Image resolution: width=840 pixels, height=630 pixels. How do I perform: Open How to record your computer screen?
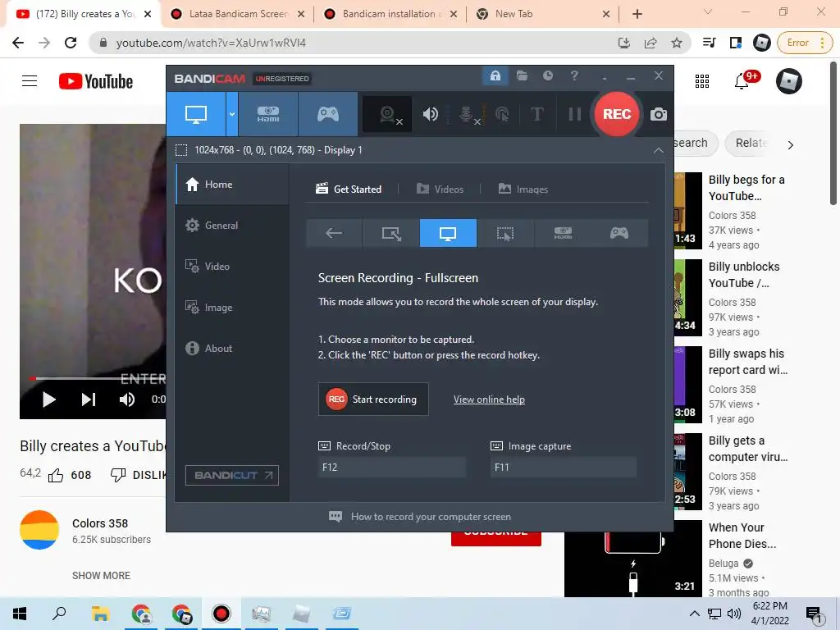(x=419, y=517)
